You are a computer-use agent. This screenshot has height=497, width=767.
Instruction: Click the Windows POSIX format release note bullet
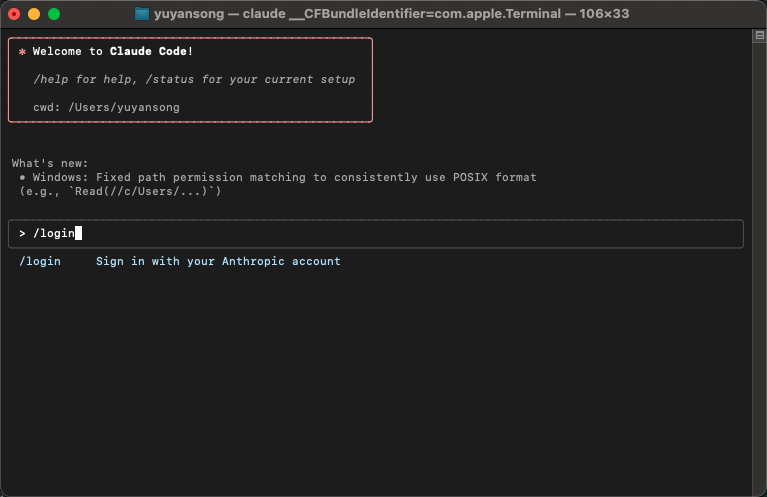point(278,184)
